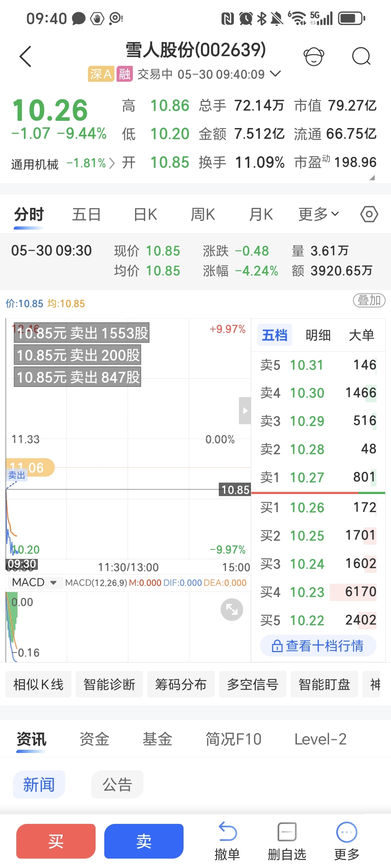This screenshot has width=391, height=868.
Task: Tap Bluetooth status icon
Action: (x=262, y=18)
